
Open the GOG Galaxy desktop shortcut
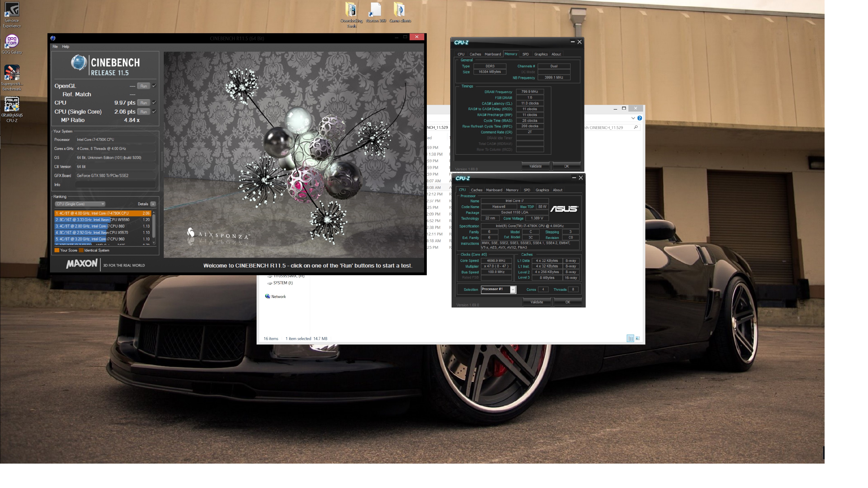tap(12, 44)
